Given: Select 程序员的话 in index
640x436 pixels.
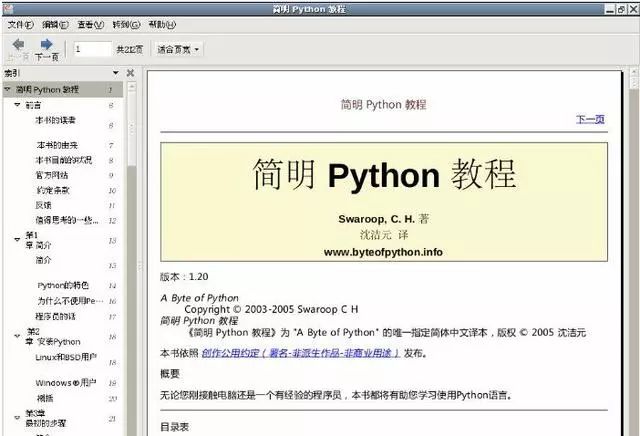Looking at the screenshot, I should point(56,316).
